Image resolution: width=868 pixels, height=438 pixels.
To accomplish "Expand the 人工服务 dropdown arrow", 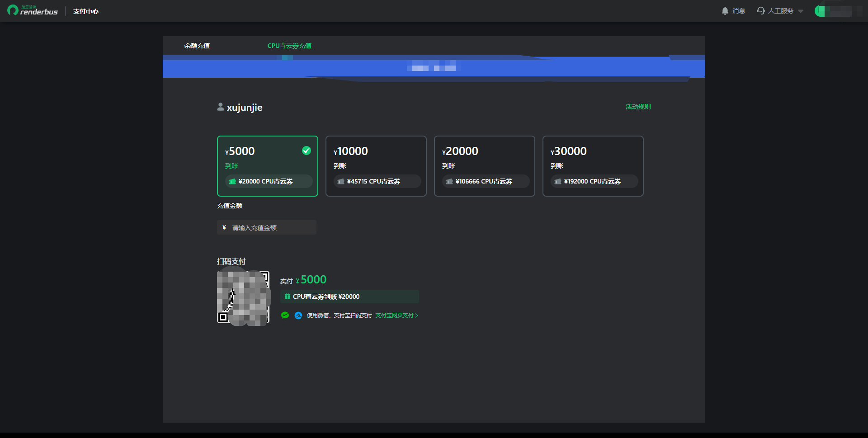I will [801, 11].
